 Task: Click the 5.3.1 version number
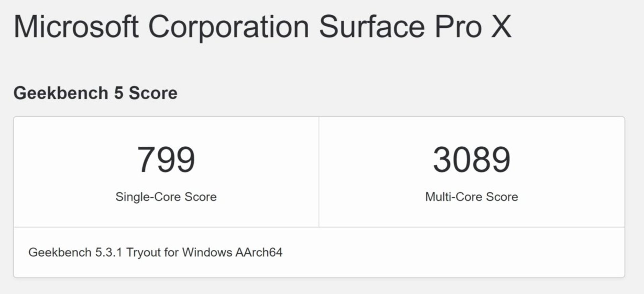(x=108, y=252)
